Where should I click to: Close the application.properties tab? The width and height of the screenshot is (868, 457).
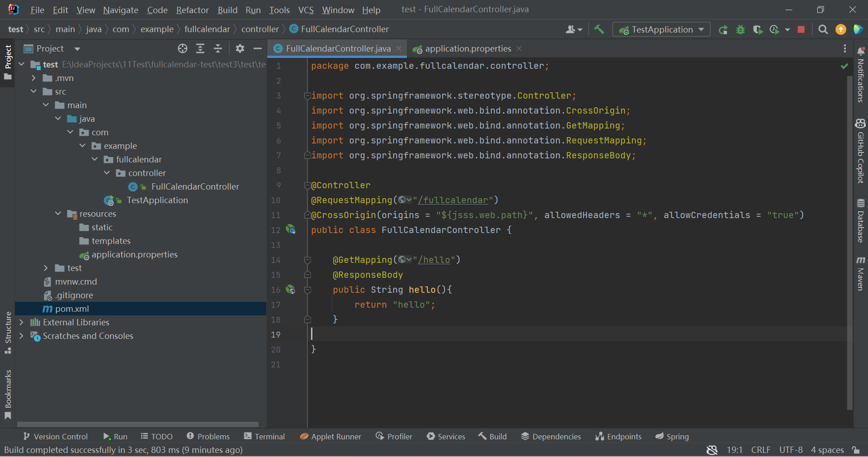click(519, 48)
